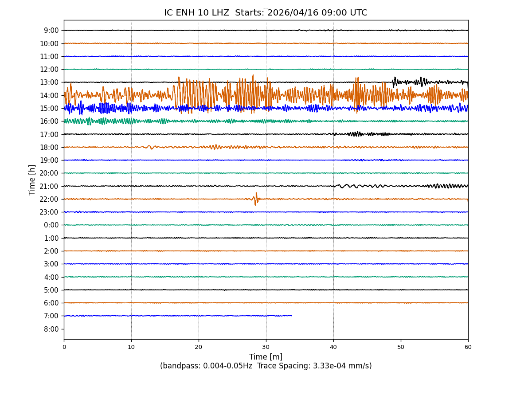Viewport: 532px width, 399px height.
Task: Click the 50 minute tick label
Action: [401, 347]
